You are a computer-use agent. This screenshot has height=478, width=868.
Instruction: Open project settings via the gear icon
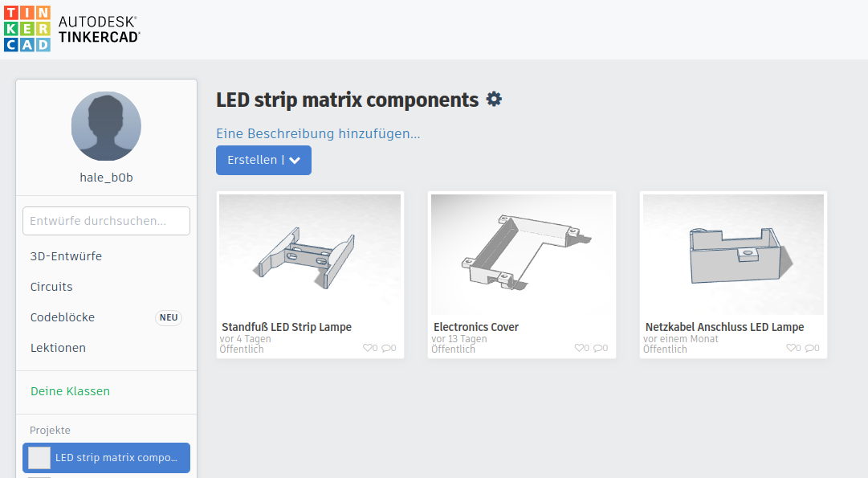[494, 99]
